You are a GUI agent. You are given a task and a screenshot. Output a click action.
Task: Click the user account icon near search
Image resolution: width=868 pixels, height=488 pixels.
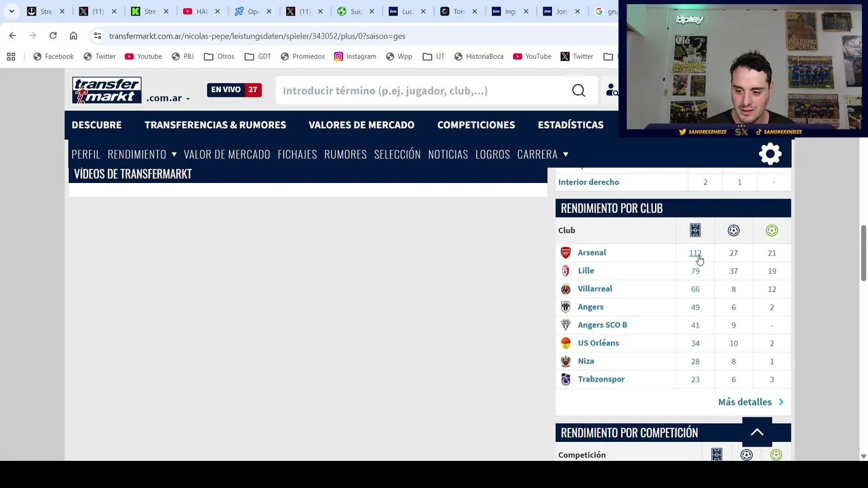coord(612,91)
